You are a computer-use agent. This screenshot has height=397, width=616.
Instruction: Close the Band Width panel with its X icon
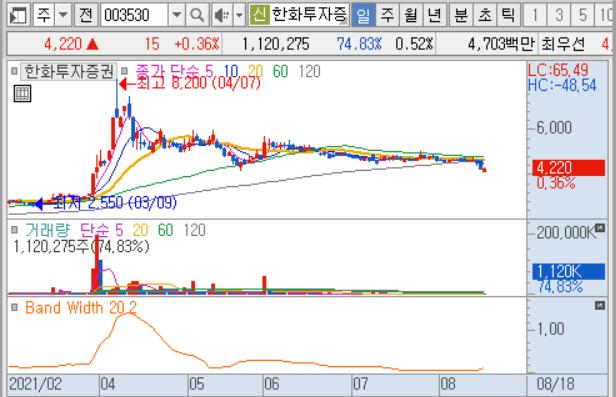[600, 305]
